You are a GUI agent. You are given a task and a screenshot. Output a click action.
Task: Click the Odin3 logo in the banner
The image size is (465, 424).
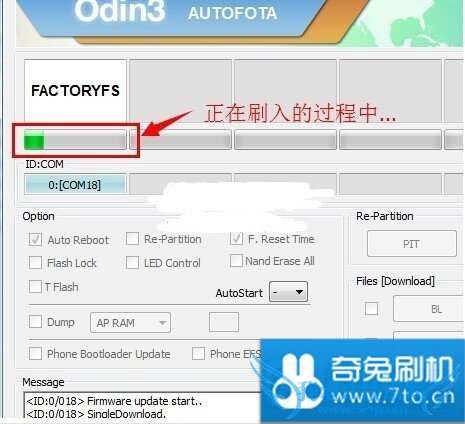120,11
